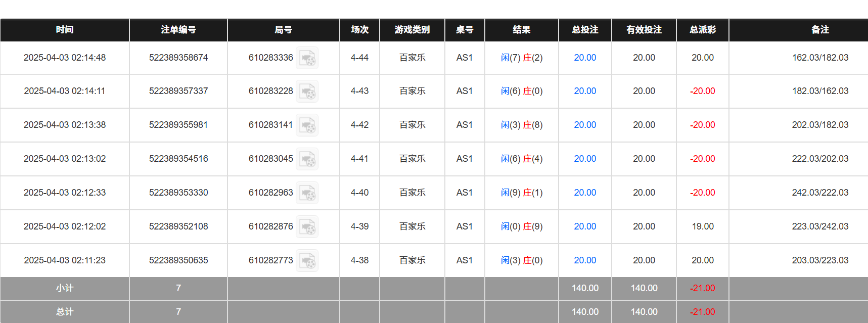This screenshot has width=868, height=323.
Task: Open video replay icon for round 610283336
Action: (307, 58)
